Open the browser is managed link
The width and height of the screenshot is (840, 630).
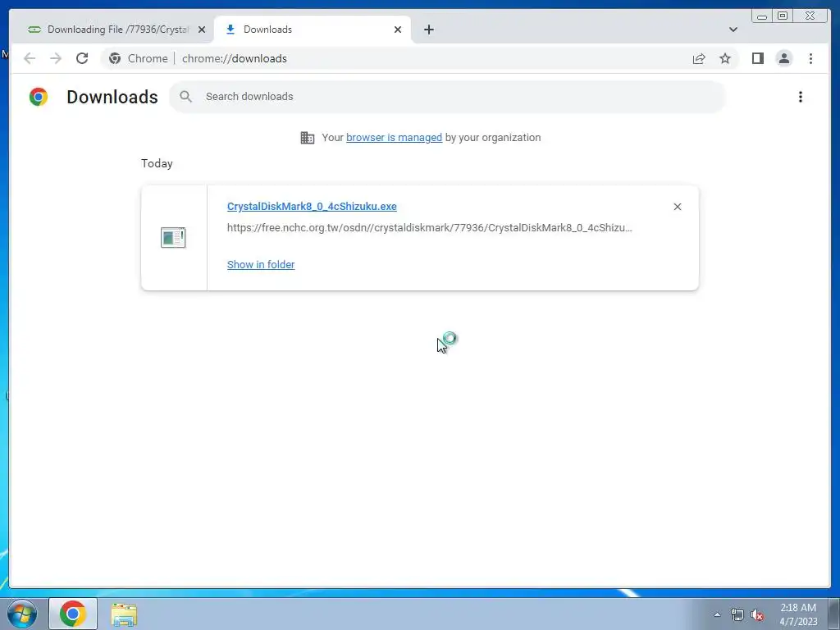pos(394,138)
